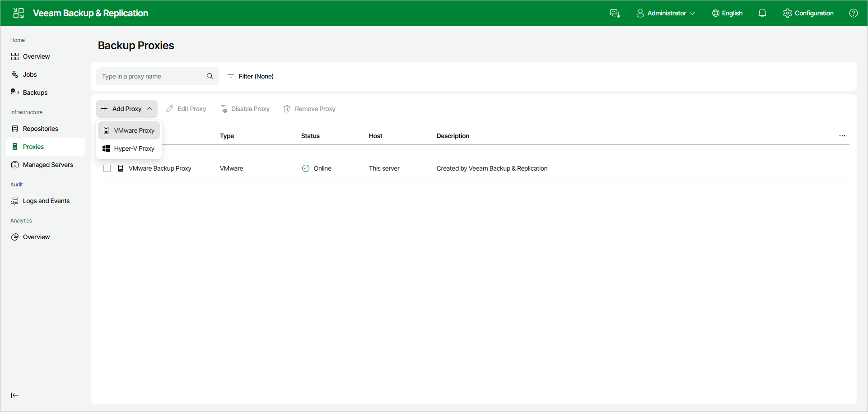Screen dimensions: 868x412
Task: Sort by the Type column header
Action: point(227,136)
